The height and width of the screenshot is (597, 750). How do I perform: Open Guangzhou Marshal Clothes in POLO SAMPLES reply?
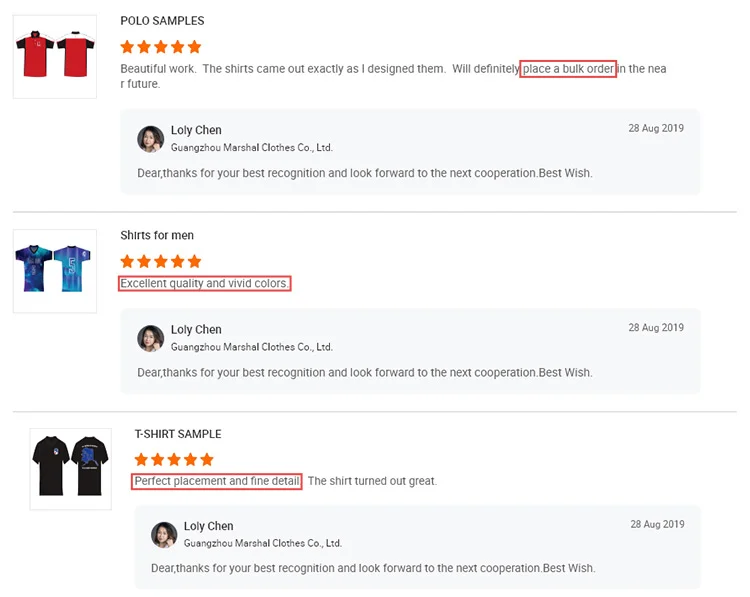pyautogui.click(x=251, y=148)
